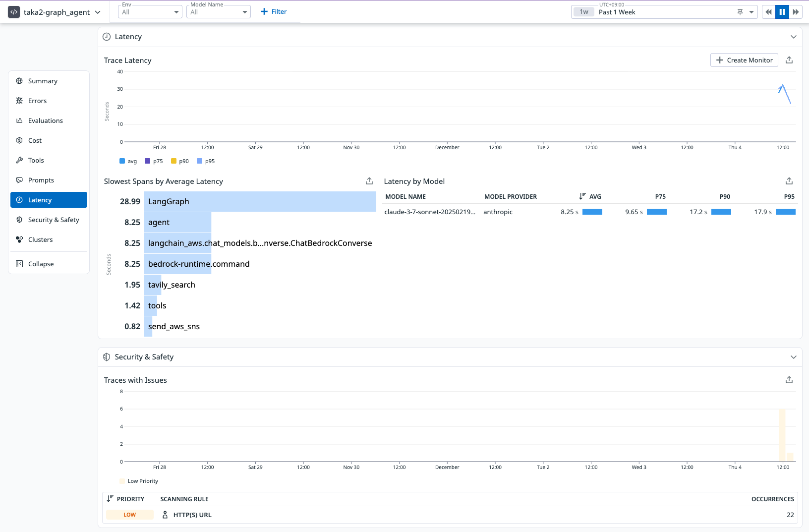
Task: Click the Create Monitor button
Action: 744,60
